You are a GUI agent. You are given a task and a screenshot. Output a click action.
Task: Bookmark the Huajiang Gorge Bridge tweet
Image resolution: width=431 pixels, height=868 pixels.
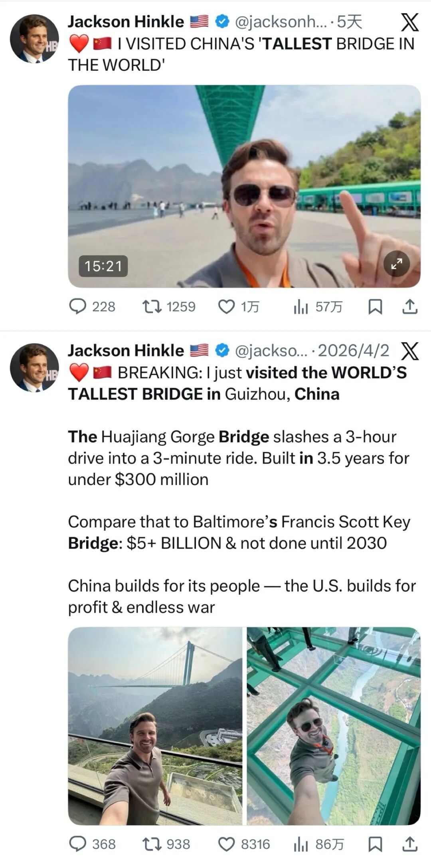tap(375, 844)
